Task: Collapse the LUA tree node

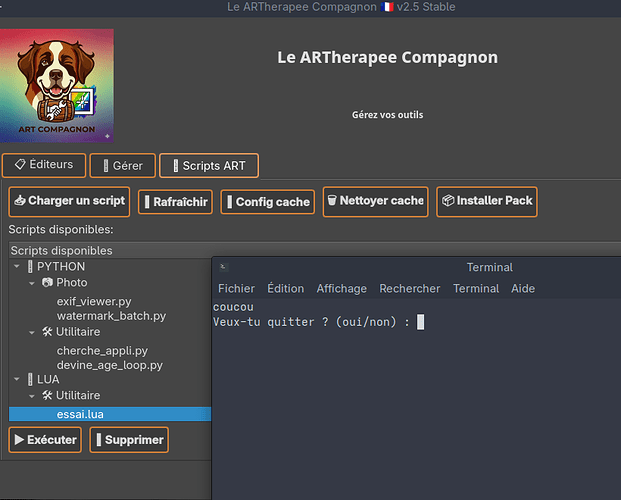Action: pos(17,380)
